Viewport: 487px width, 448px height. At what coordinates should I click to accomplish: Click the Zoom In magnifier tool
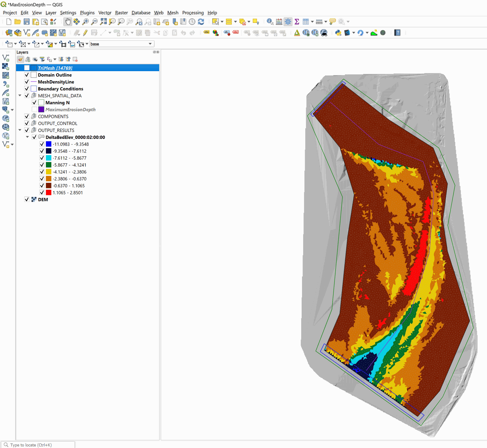(86, 22)
